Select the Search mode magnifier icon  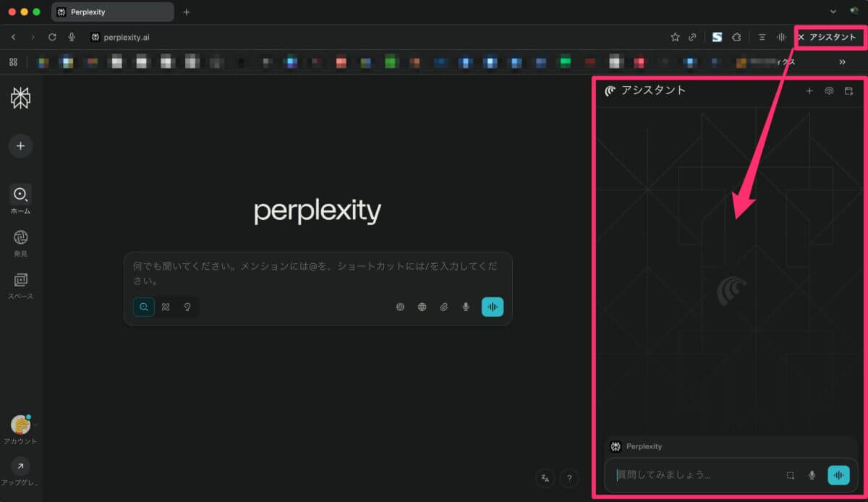pyautogui.click(x=144, y=307)
